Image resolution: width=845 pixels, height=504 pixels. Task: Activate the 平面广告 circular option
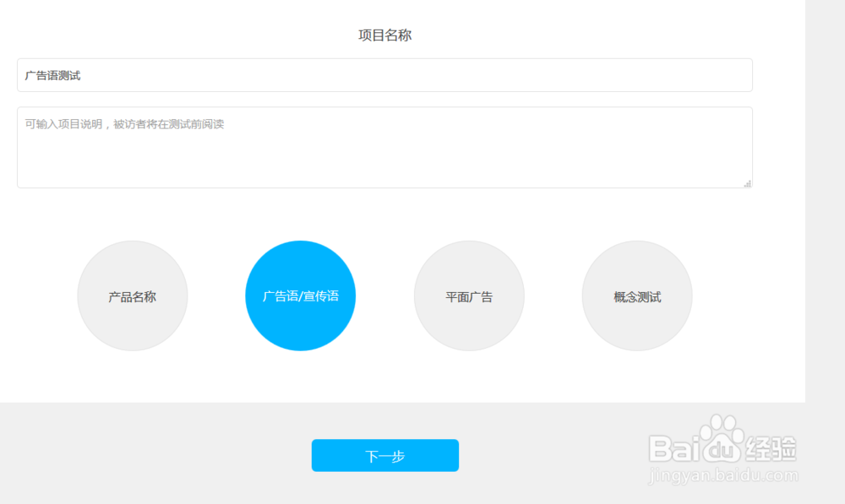[x=469, y=296]
